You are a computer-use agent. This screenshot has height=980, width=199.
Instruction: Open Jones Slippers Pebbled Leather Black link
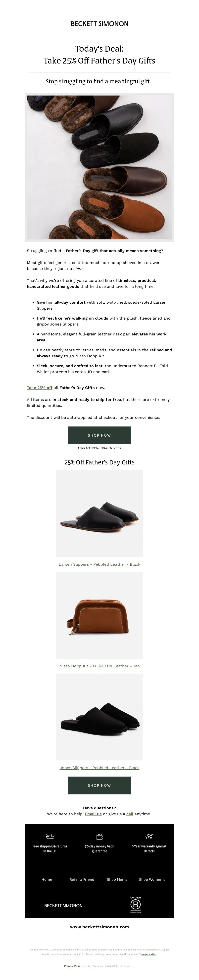pos(99,767)
